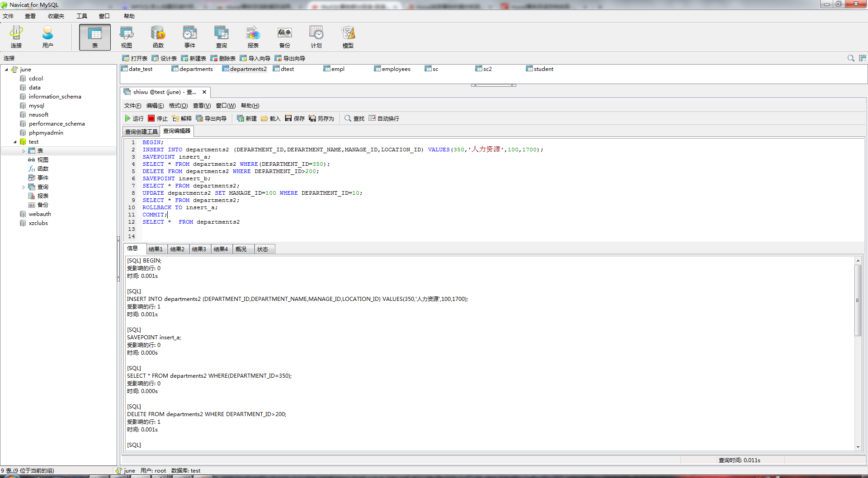The width and height of the screenshot is (868, 478).
Task: Open the 事件 event tool
Action: [190, 37]
